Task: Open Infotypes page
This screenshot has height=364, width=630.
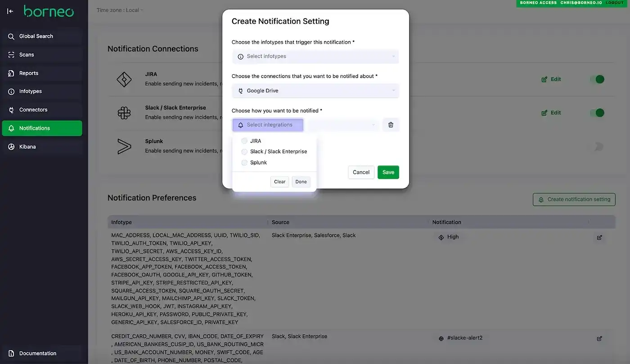Action: click(x=42, y=92)
